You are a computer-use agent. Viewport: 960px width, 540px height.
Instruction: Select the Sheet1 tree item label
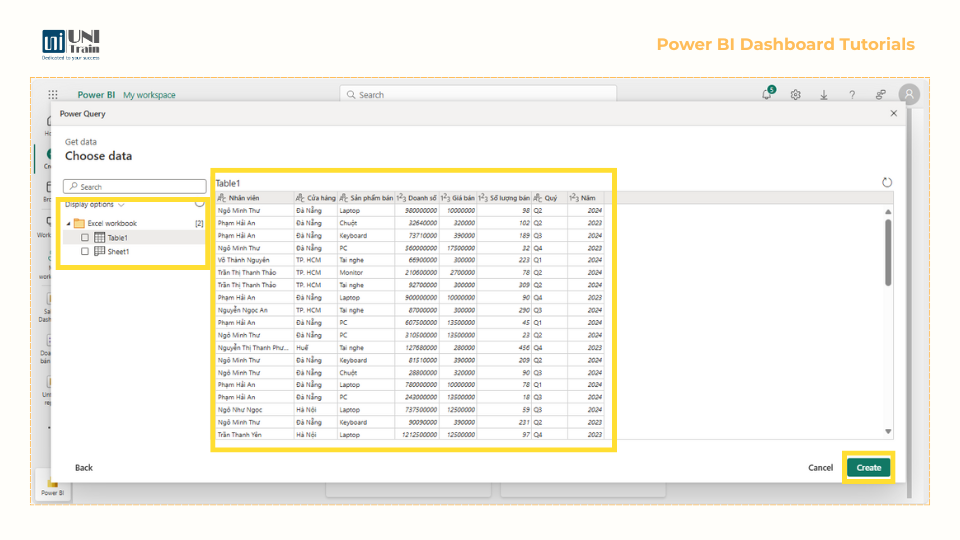pos(118,252)
